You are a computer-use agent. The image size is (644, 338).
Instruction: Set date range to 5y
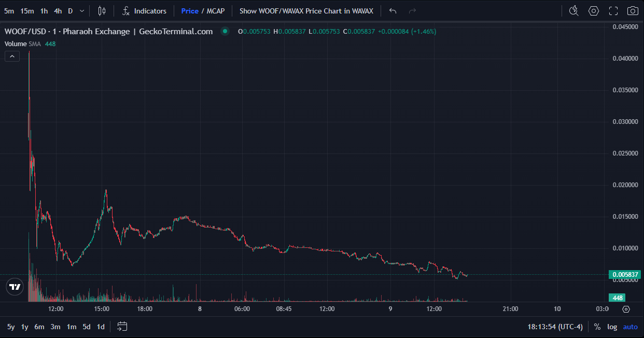[11, 327]
